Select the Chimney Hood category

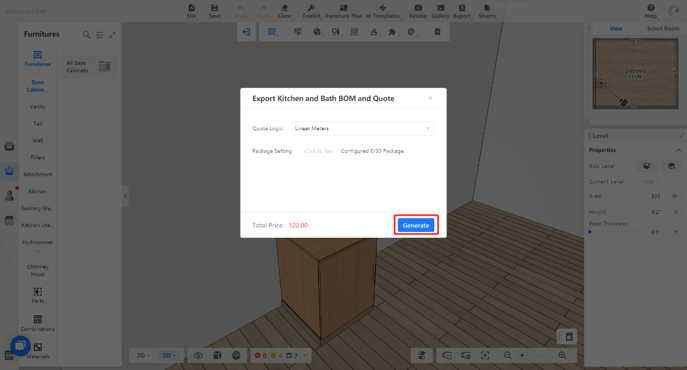tap(38, 270)
